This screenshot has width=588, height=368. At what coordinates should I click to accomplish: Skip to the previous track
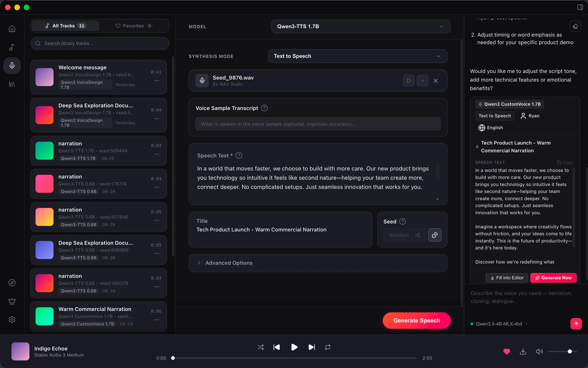(277, 347)
